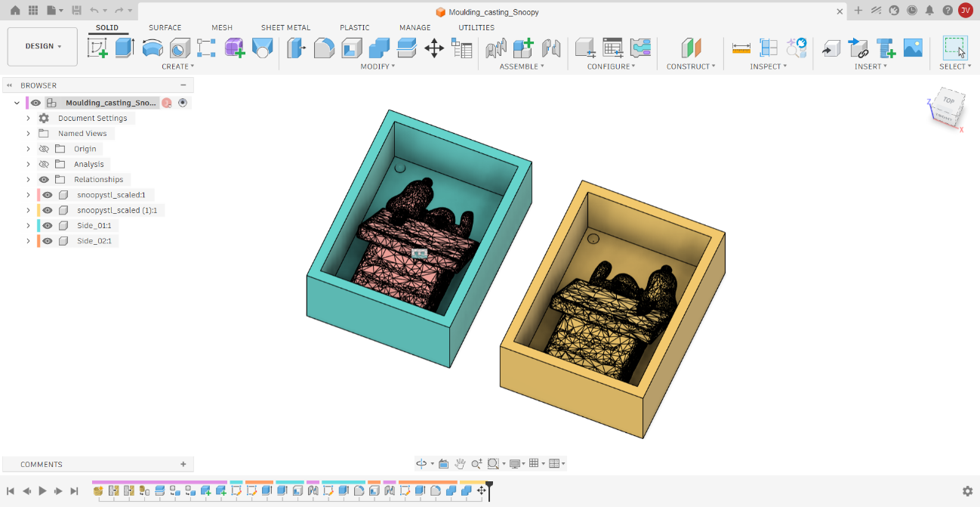Select the Measure tool
Image resolution: width=980 pixels, height=507 pixels.
[741, 48]
